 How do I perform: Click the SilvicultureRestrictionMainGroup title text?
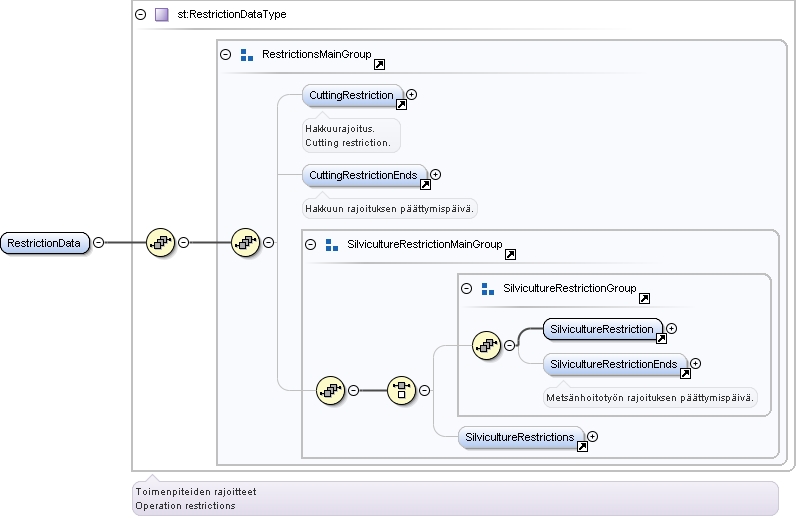(x=424, y=245)
